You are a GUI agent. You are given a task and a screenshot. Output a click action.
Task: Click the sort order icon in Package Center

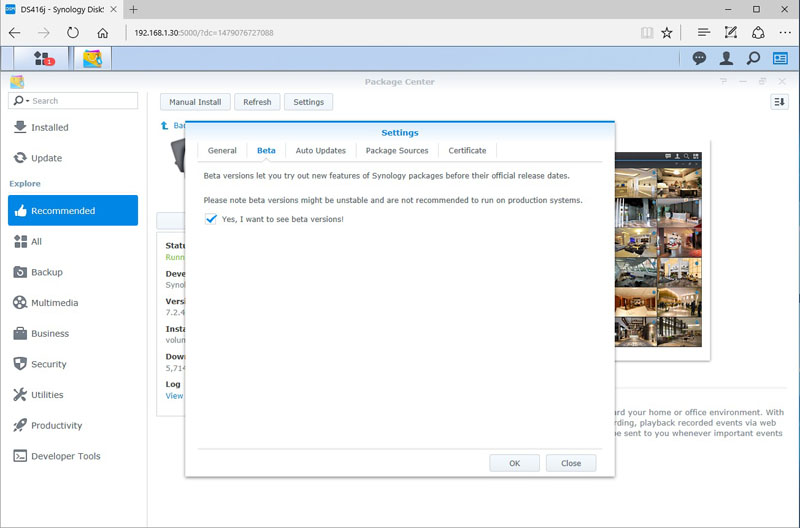pos(779,102)
